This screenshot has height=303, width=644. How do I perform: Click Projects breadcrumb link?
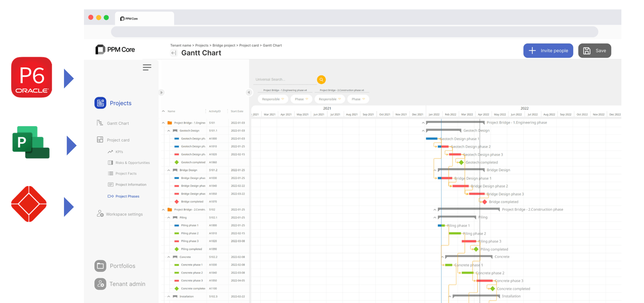pyautogui.click(x=202, y=45)
